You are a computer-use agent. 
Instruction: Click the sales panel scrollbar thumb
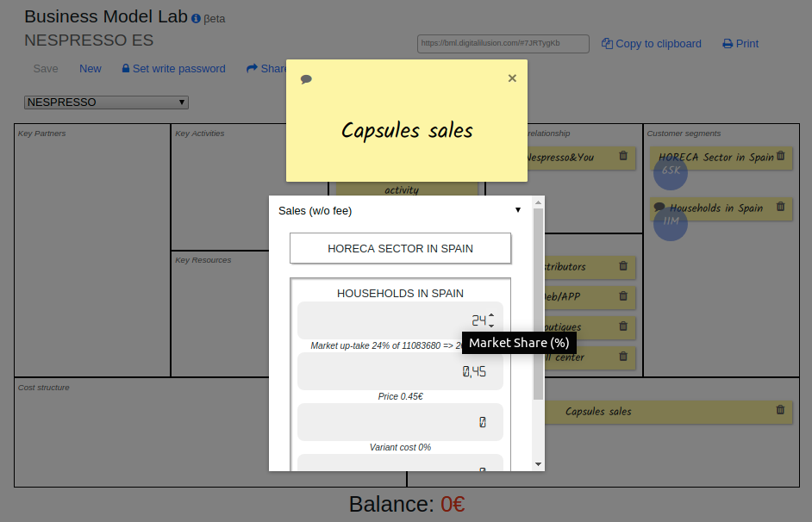pyautogui.click(x=538, y=304)
